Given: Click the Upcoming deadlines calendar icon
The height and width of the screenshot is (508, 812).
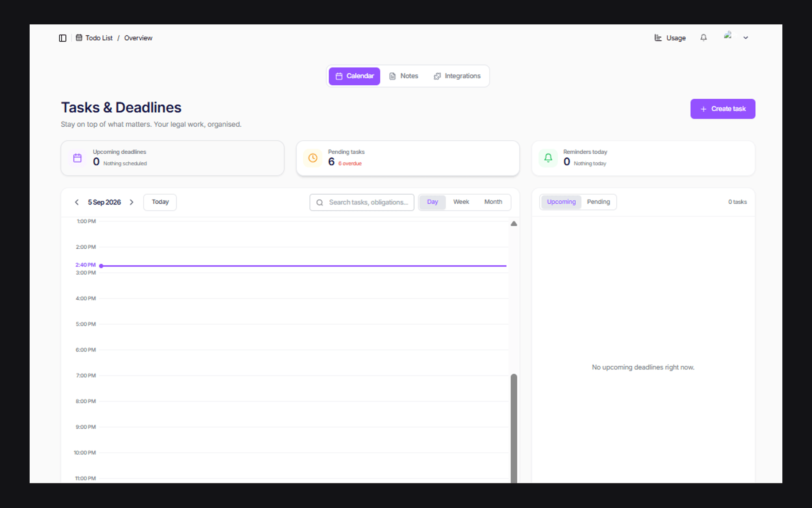Looking at the screenshot, I should (78, 158).
